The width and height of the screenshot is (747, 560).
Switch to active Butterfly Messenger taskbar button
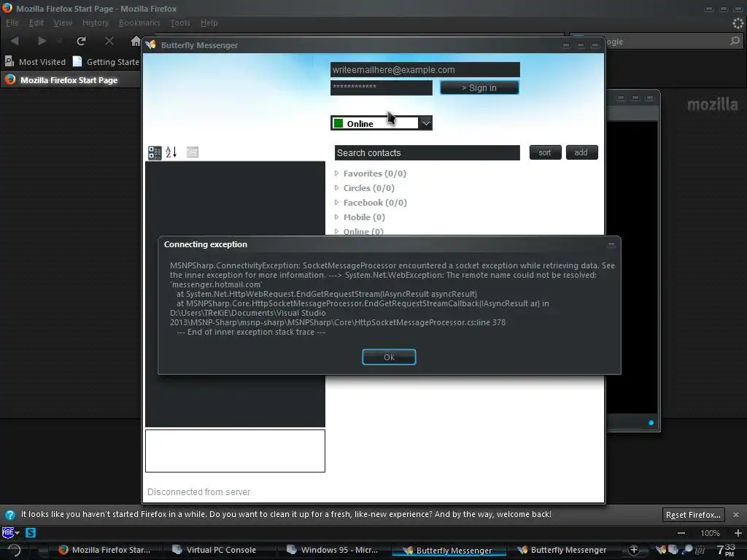click(449, 550)
